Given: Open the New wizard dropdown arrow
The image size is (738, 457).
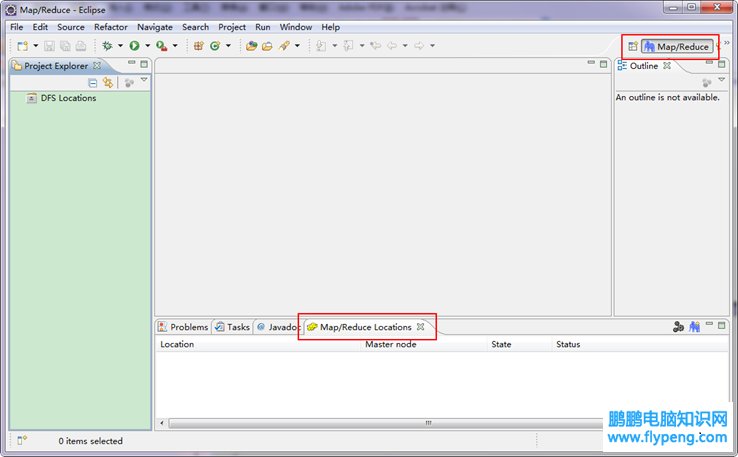Looking at the screenshot, I should tap(35, 46).
